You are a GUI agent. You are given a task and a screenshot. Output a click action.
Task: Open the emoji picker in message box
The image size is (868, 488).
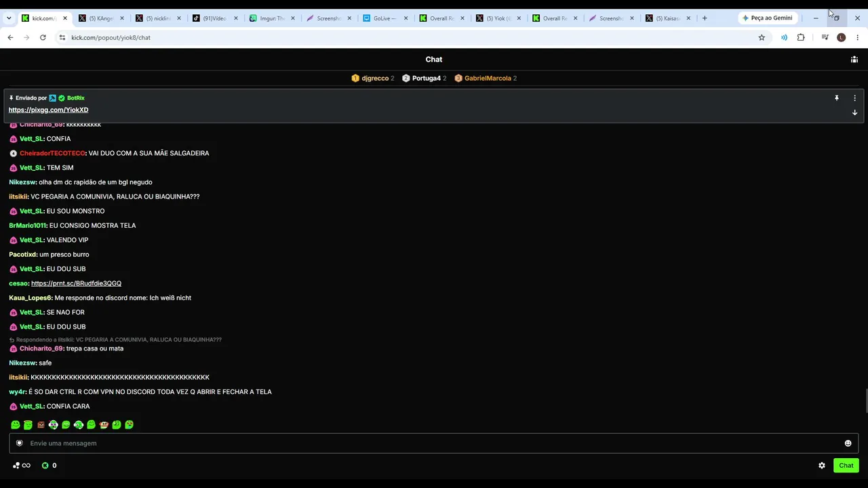coord(848,443)
